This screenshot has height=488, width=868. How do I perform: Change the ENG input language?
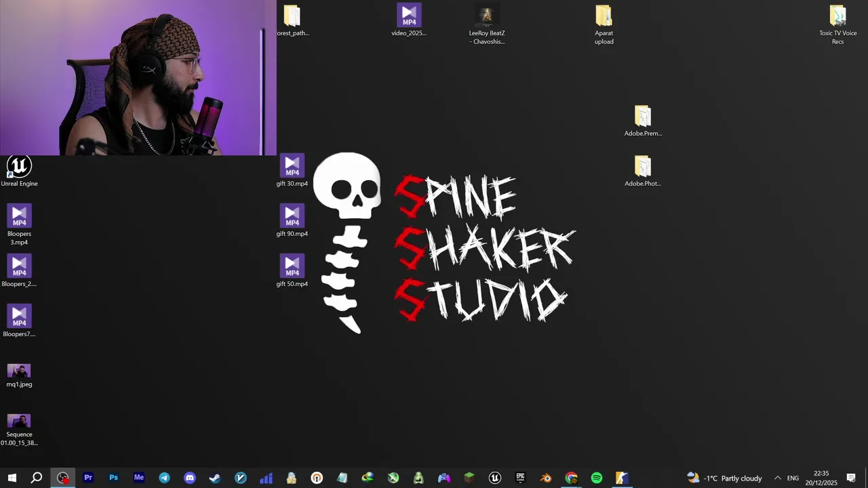coord(793,478)
